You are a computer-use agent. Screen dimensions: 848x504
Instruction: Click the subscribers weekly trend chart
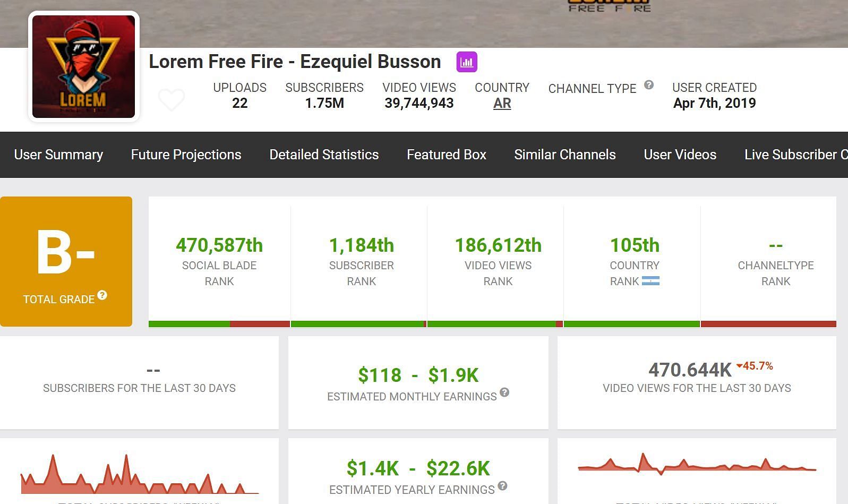pyautogui.click(x=140, y=474)
